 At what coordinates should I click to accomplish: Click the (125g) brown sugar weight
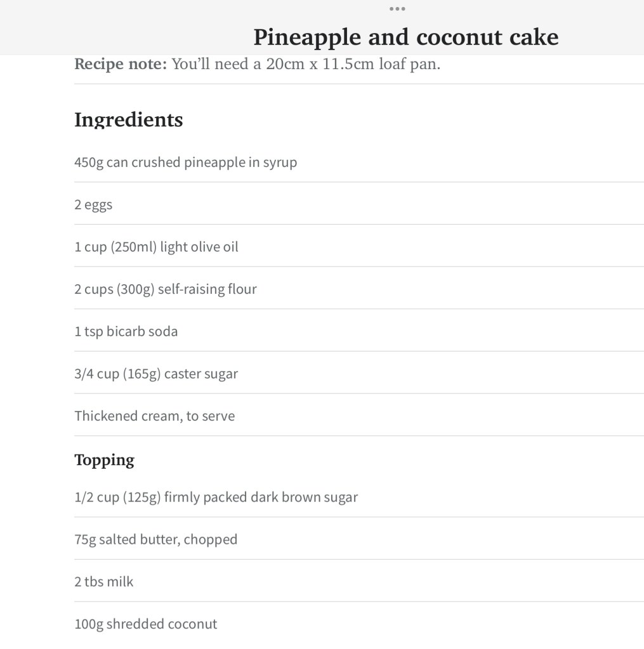(141, 497)
